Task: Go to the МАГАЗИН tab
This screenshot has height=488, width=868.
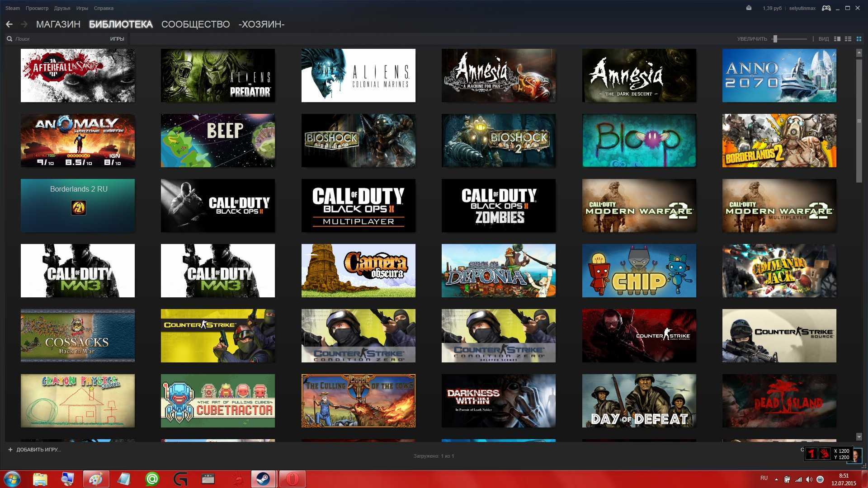Action: [x=58, y=24]
